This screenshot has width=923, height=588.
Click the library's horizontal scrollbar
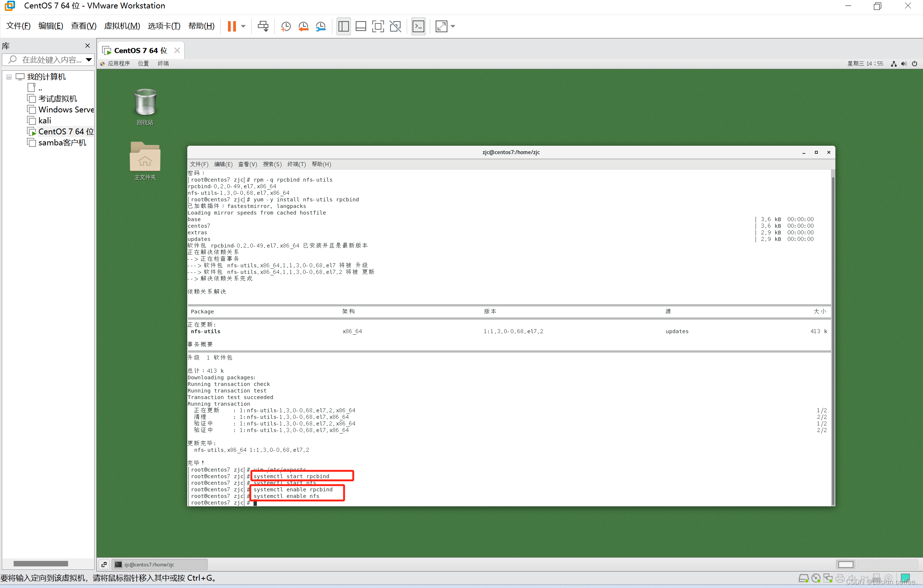41,563
